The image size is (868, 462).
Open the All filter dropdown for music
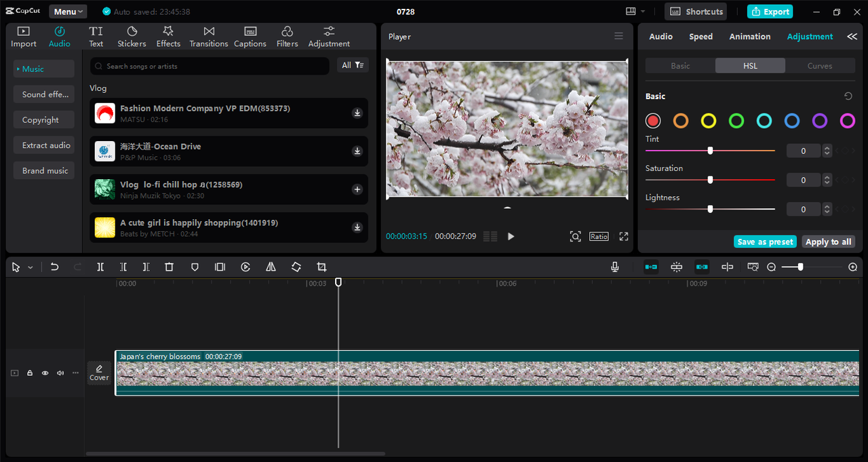(353, 65)
